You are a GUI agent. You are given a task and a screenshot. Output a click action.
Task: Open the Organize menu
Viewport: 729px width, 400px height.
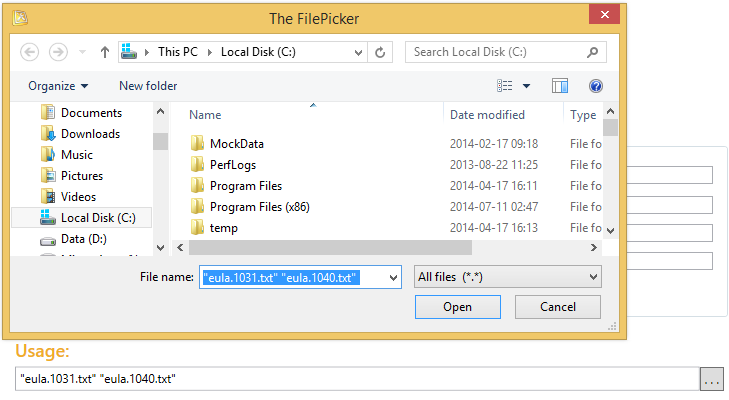[58, 86]
